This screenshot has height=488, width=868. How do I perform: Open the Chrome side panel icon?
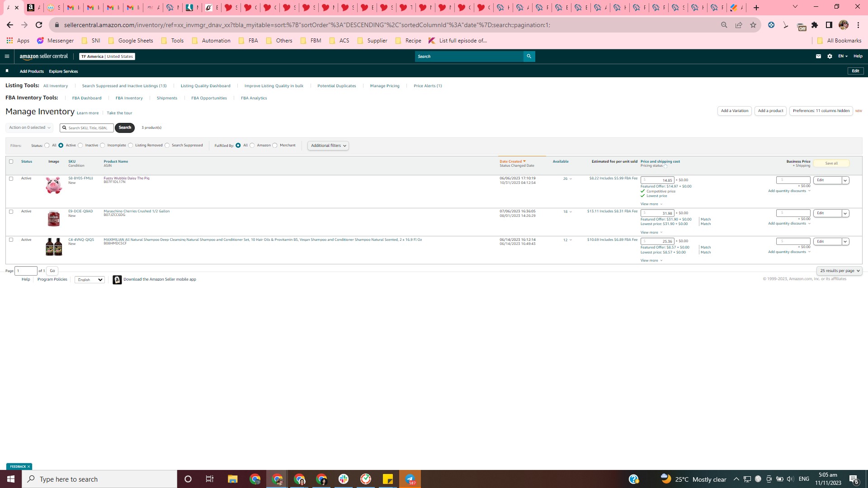tap(829, 25)
